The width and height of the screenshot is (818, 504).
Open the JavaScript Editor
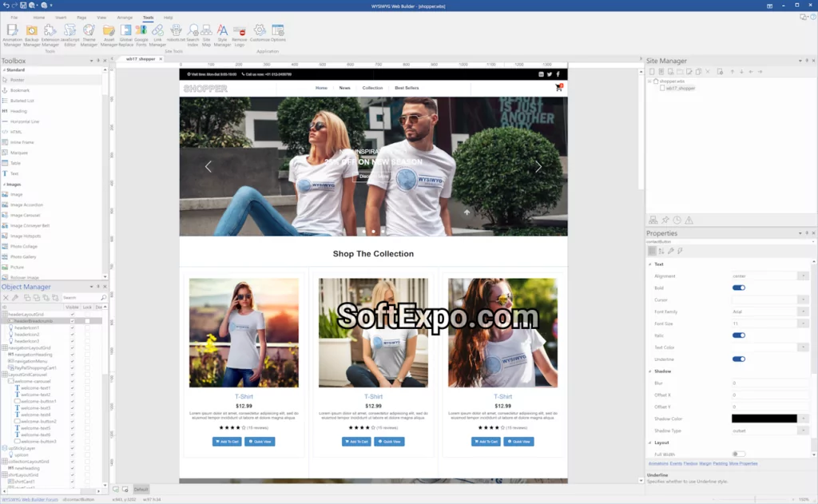tap(68, 34)
